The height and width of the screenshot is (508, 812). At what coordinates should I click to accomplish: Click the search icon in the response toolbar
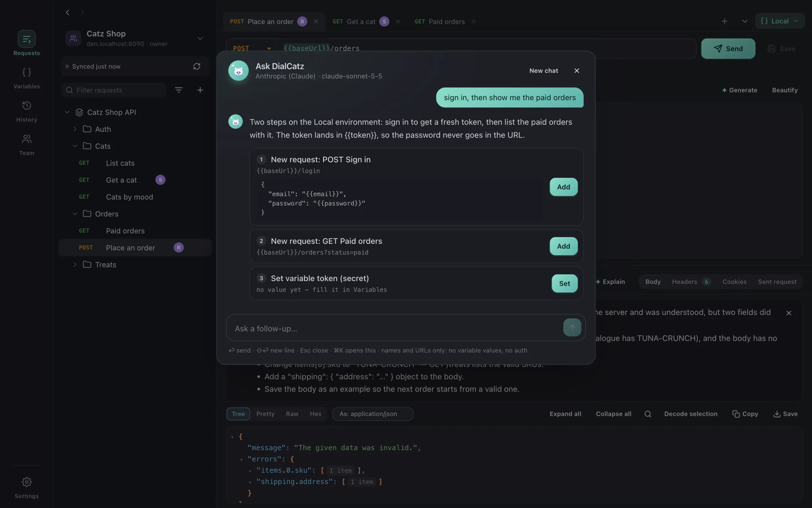pyautogui.click(x=648, y=414)
